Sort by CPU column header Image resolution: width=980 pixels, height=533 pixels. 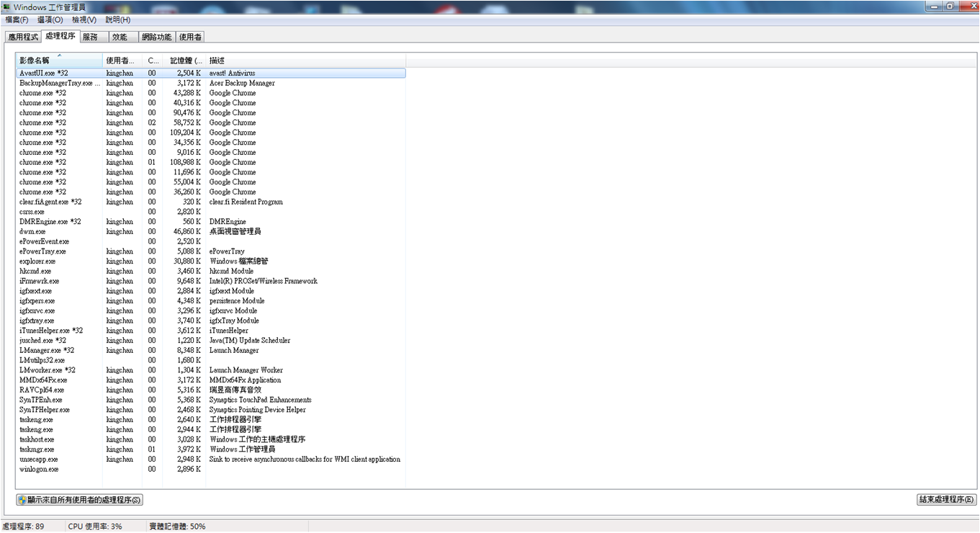coord(154,61)
